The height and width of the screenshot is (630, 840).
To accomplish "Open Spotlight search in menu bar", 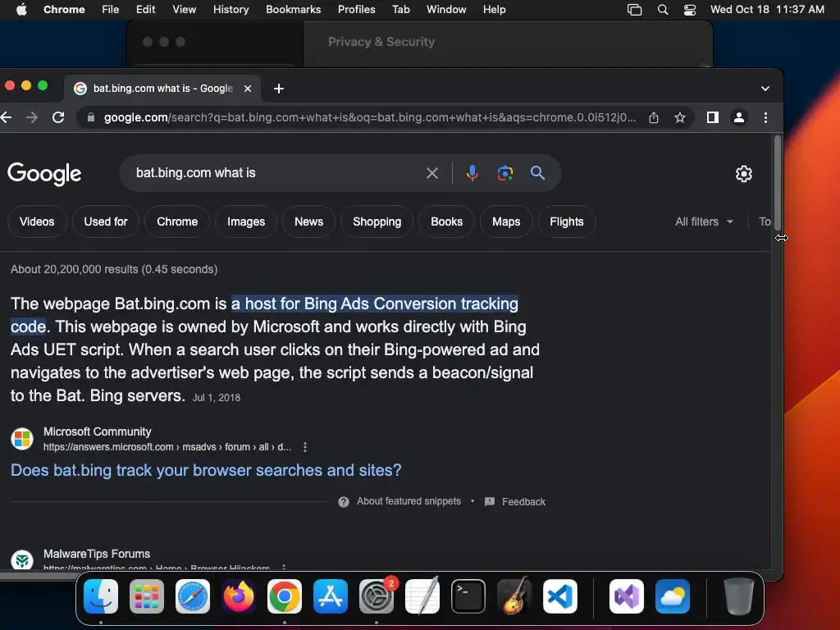I will tap(663, 10).
